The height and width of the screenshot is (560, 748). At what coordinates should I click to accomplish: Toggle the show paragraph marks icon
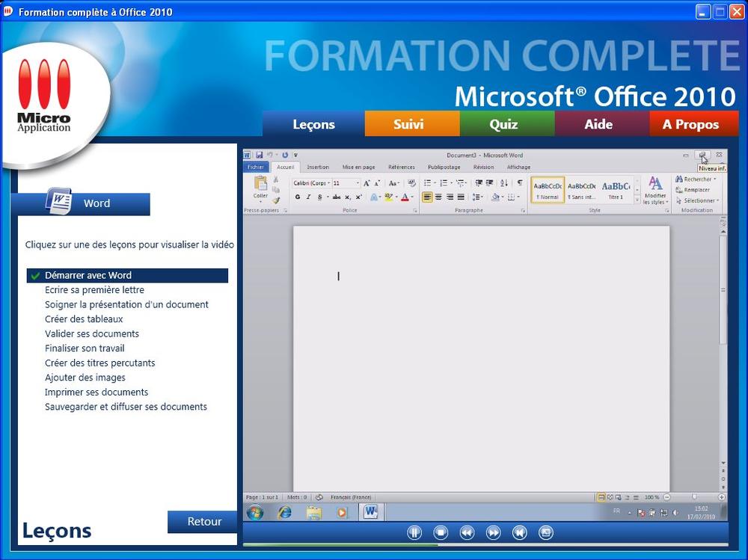click(x=520, y=183)
